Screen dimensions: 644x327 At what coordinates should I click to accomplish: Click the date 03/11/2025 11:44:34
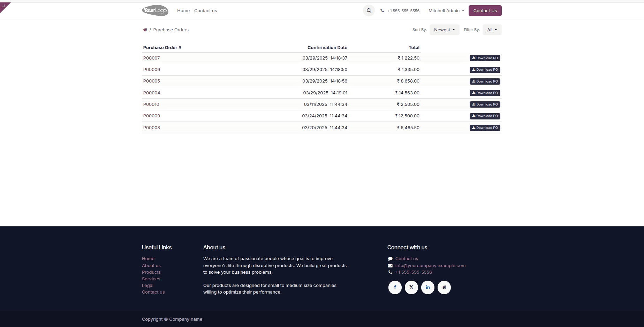326,104
